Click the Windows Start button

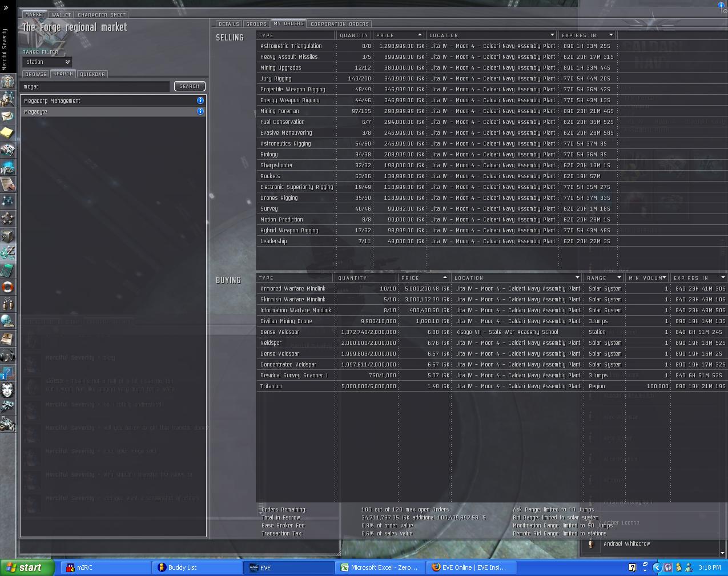coord(27,567)
